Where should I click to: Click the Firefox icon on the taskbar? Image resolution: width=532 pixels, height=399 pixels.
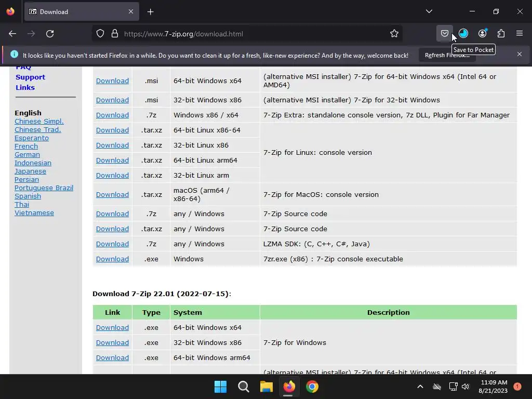tap(289, 387)
